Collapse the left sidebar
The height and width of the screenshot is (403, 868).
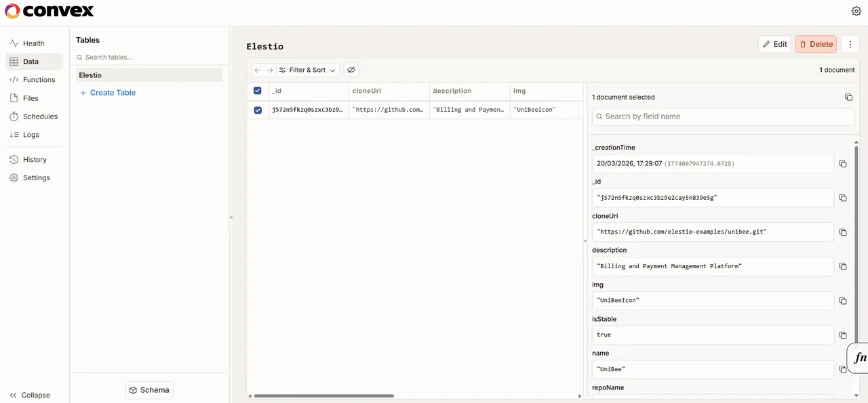pos(30,395)
